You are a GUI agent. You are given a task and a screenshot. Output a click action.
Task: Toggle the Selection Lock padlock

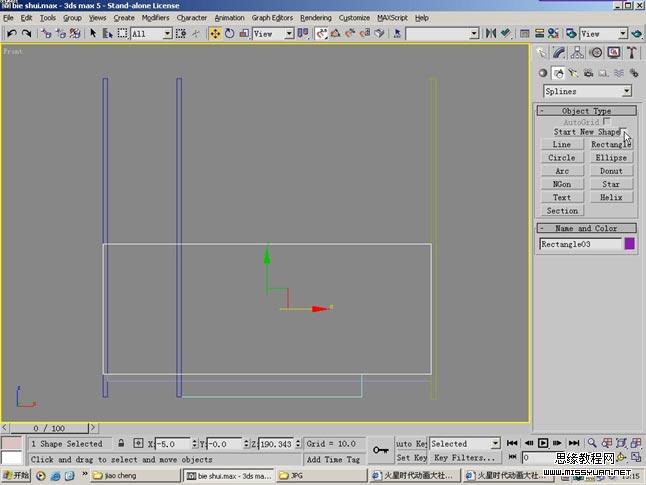pyautogui.click(x=121, y=443)
